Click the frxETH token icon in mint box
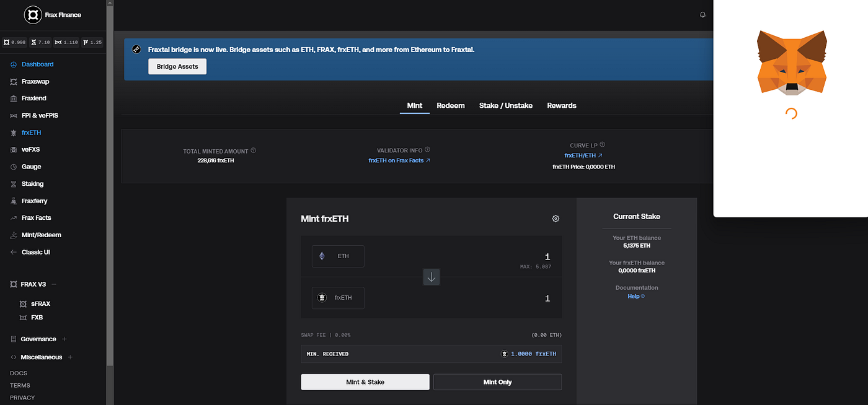This screenshot has height=405, width=868. [x=322, y=298]
